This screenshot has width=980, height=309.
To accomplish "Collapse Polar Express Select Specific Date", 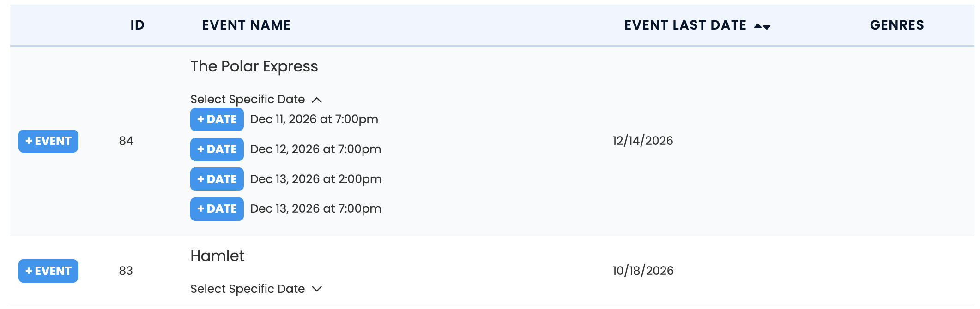I will click(x=248, y=100).
